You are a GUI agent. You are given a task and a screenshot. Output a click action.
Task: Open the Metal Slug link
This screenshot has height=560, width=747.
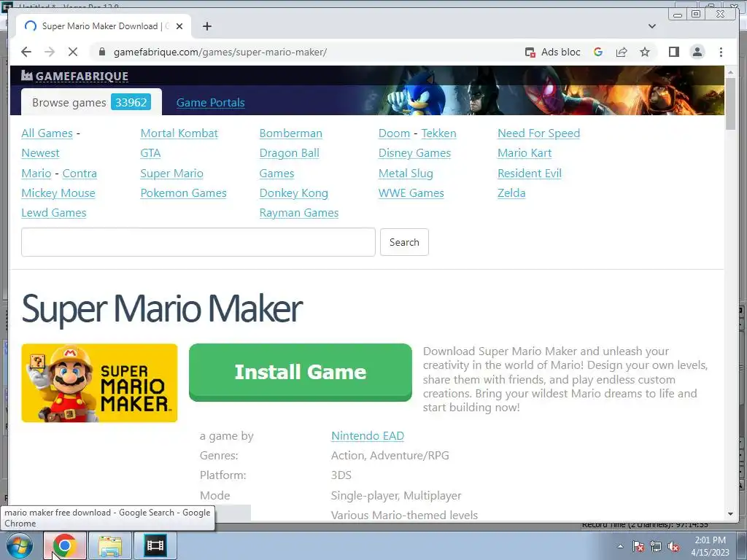click(406, 174)
